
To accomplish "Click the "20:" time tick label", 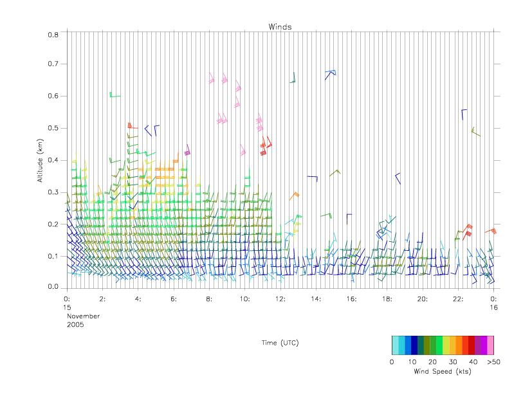I will (423, 299).
